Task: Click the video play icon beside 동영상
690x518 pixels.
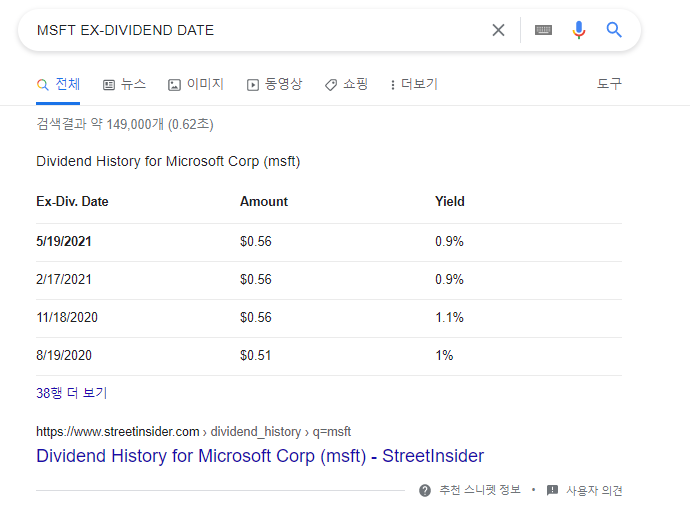Action: pos(253,85)
